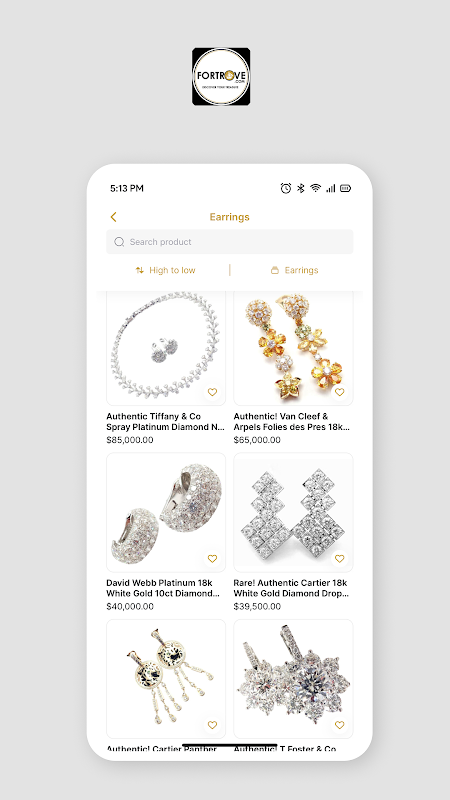Screen dimensions: 450x800
Task: Tap the alarm clock status icon
Action: pyautogui.click(x=286, y=188)
